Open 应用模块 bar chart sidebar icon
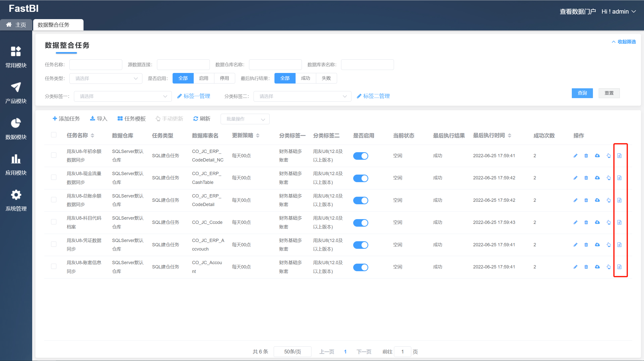 tap(16, 159)
